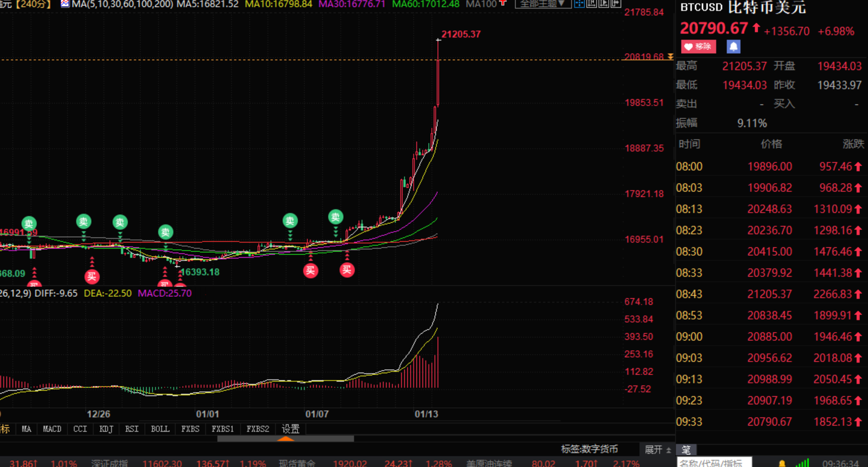Click the 振幅 9.11% amplitude value
Image resolution: width=868 pixels, height=467 pixels.
click(x=752, y=123)
